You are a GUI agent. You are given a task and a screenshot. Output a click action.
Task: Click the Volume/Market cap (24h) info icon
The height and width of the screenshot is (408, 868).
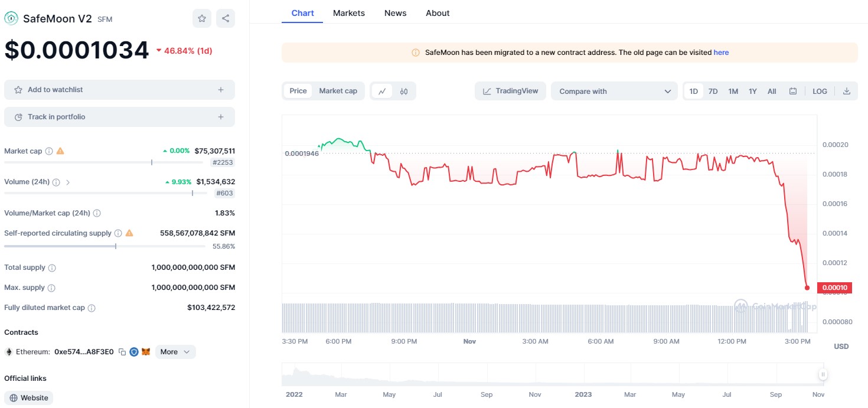pos(97,213)
